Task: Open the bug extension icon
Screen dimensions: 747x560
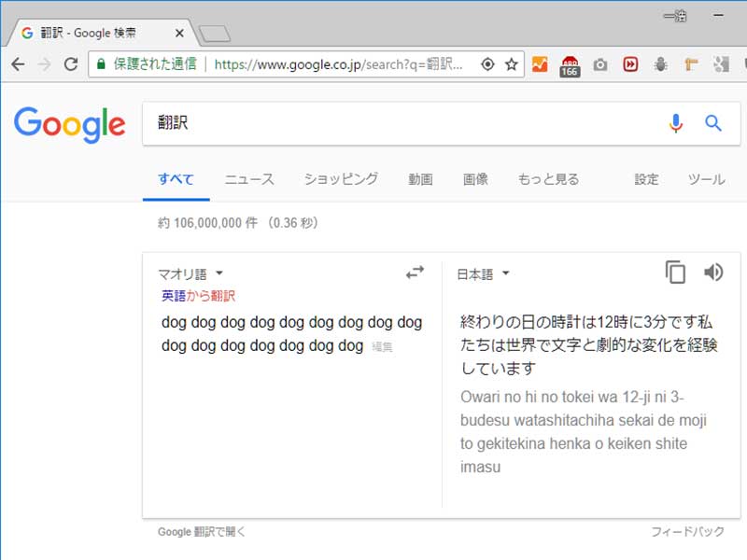Action: (x=660, y=64)
